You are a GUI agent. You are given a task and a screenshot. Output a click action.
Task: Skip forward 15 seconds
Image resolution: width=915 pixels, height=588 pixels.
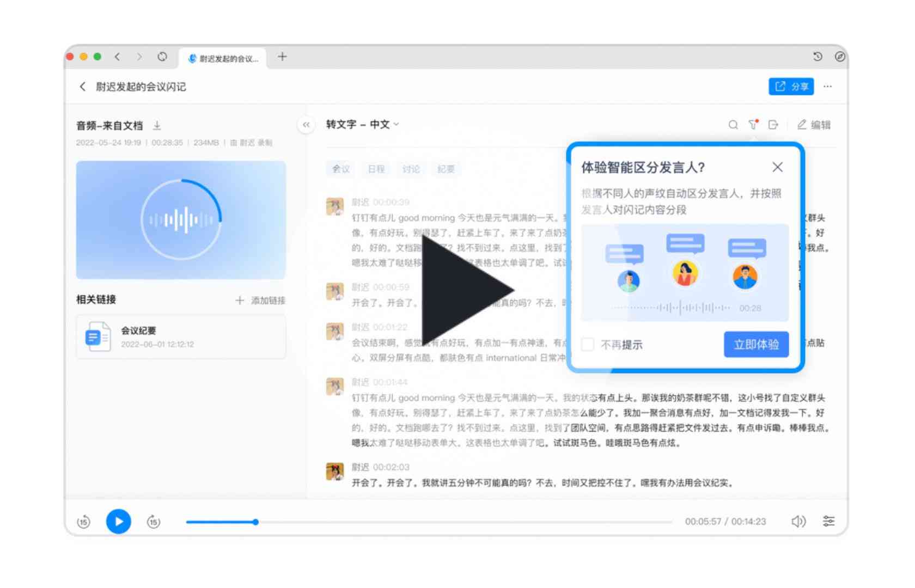pos(154,522)
